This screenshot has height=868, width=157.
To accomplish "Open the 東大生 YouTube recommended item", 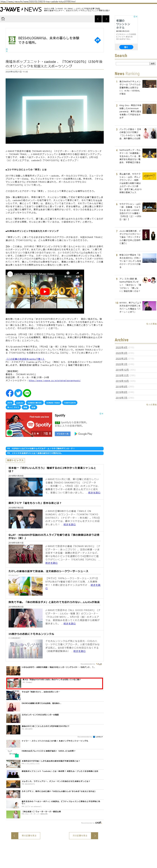I will (55, 683).
